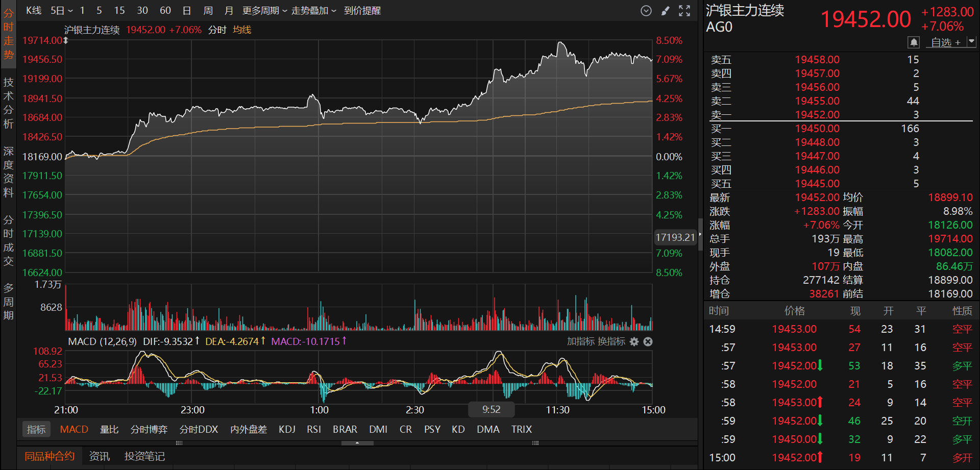Toggle the 均线 average line legend
The width and height of the screenshot is (980, 470).
(242, 30)
